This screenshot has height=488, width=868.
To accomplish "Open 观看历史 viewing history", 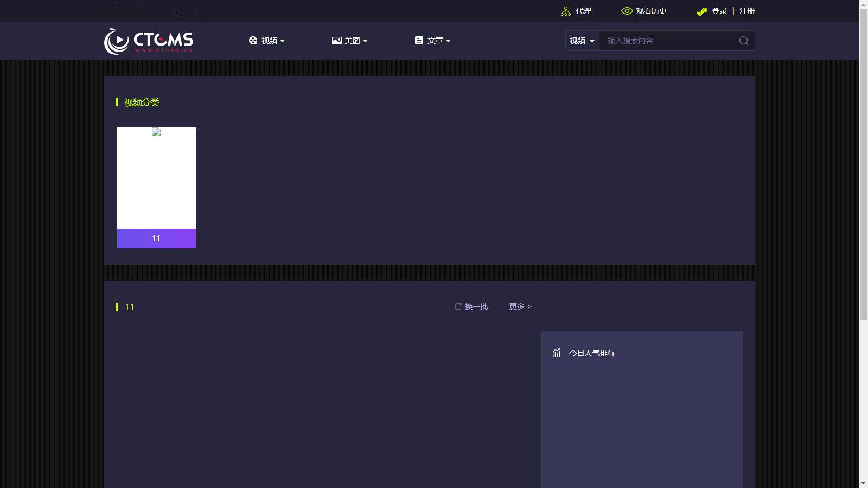I will tap(652, 11).
